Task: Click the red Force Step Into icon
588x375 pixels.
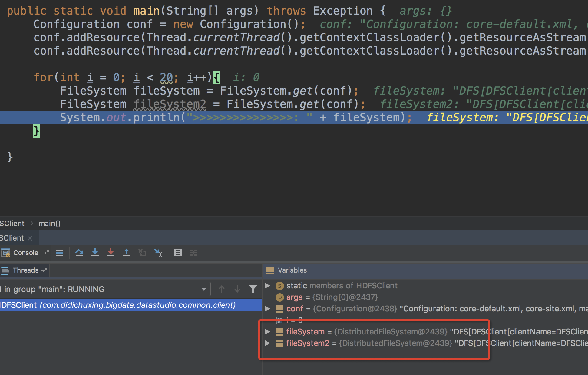Action: 111,253
